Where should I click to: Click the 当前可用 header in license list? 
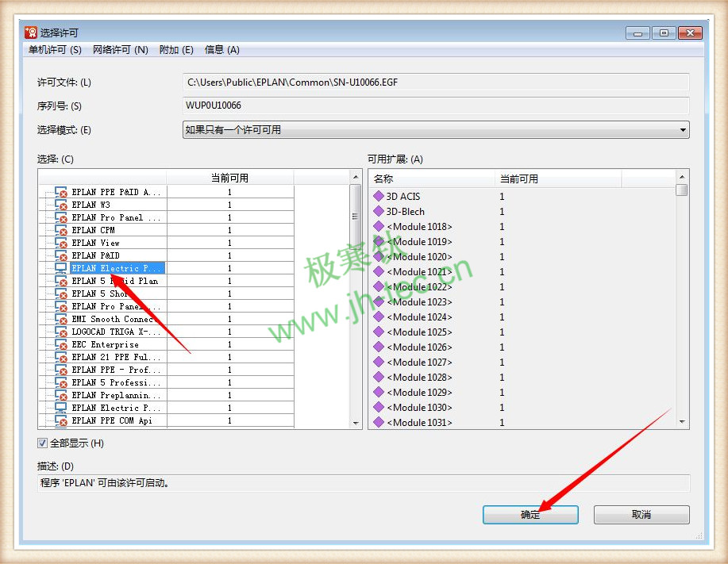coord(229,178)
